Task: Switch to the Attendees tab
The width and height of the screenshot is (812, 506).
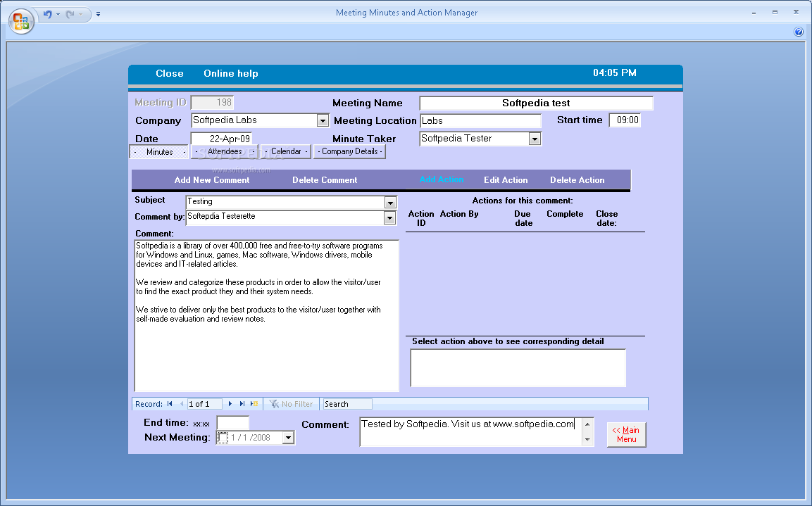Action: tap(225, 151)
